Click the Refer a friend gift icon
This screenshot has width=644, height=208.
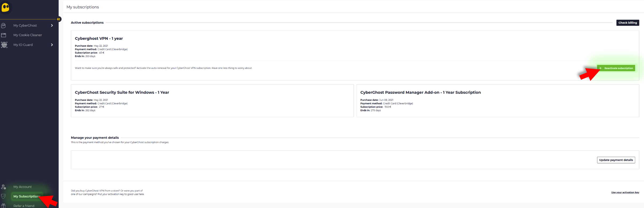(3, 206)
